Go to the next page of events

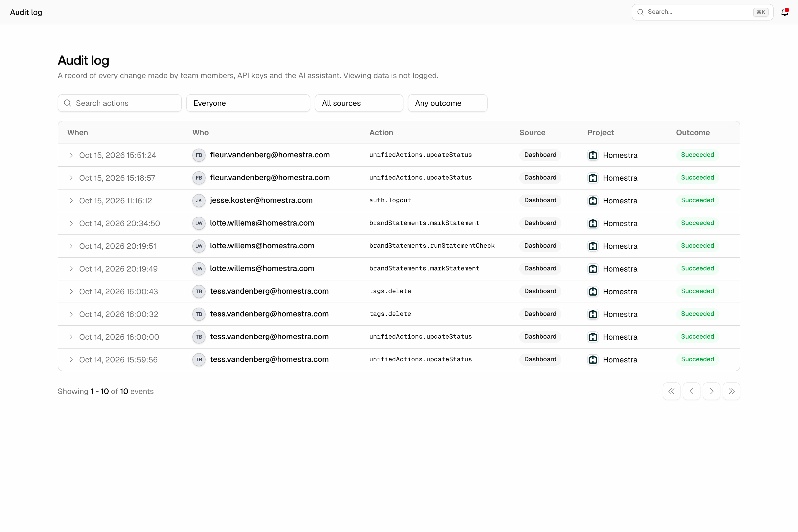712,391
